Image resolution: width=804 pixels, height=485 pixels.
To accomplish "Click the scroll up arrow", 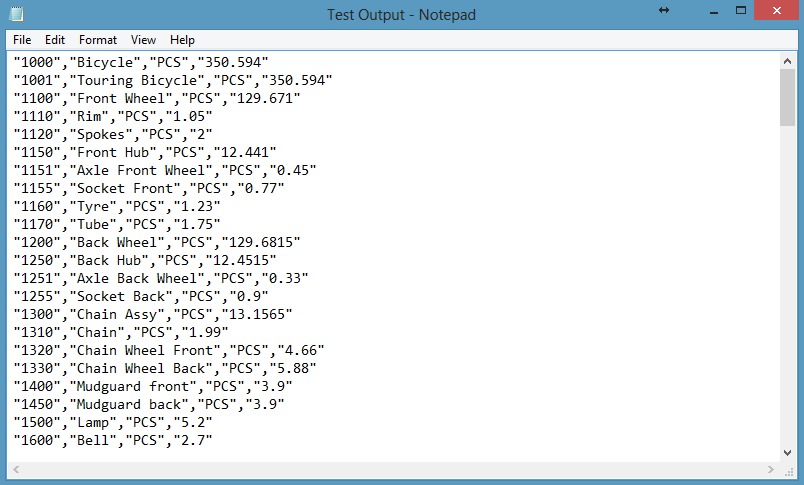I will point(788,61).
